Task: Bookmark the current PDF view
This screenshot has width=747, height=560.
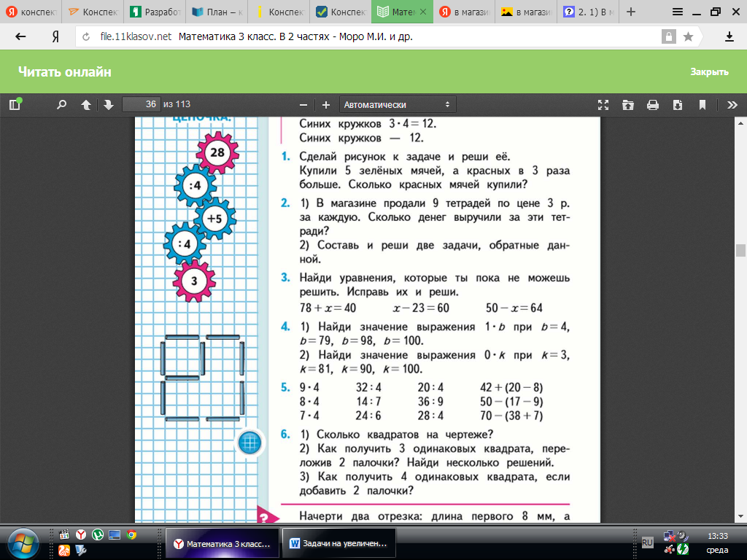Action: click(x=703, y=104)
